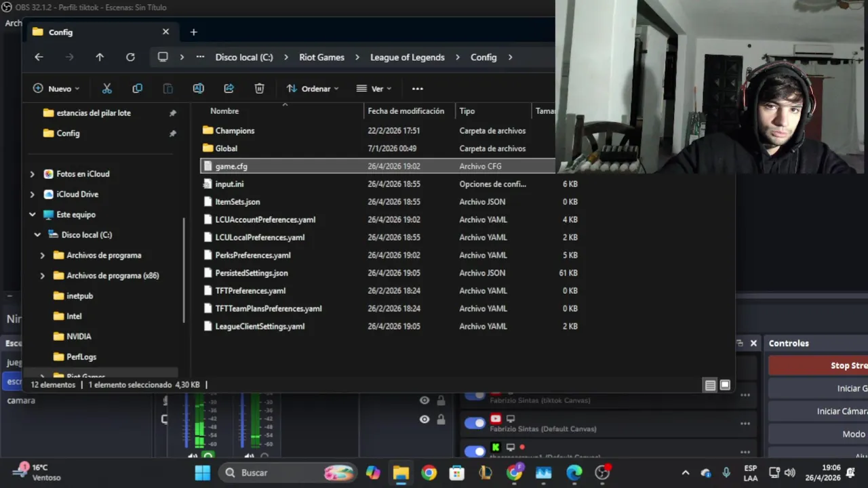This screenshot has height=488, width=868.
Task: Sort by Tipo column header
Action: click(467, 111)
